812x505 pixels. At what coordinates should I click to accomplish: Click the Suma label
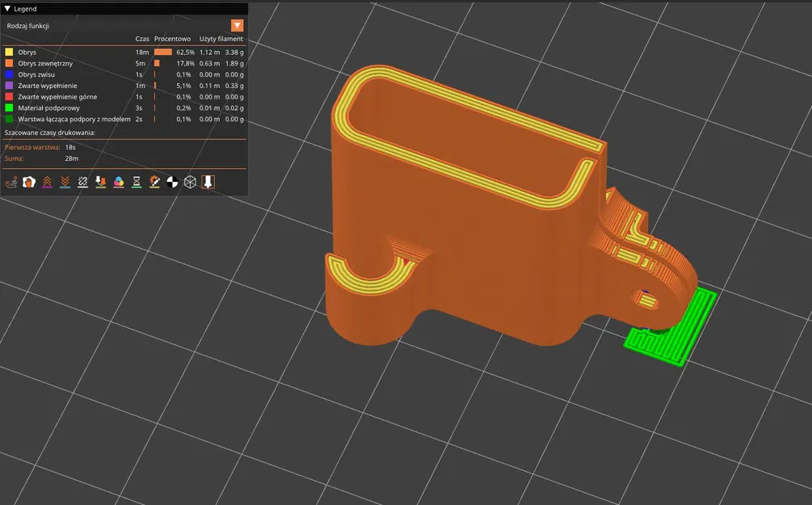(14, 158)
